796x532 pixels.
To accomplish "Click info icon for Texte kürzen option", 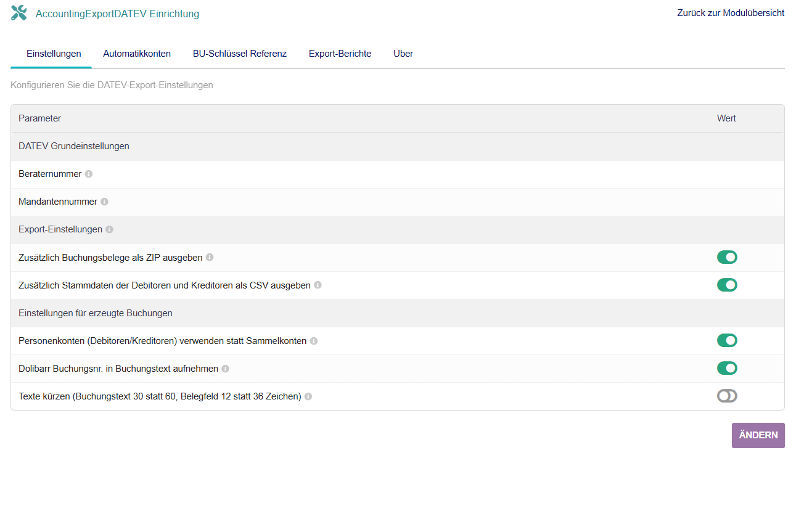I will click(x=308, y=396).
